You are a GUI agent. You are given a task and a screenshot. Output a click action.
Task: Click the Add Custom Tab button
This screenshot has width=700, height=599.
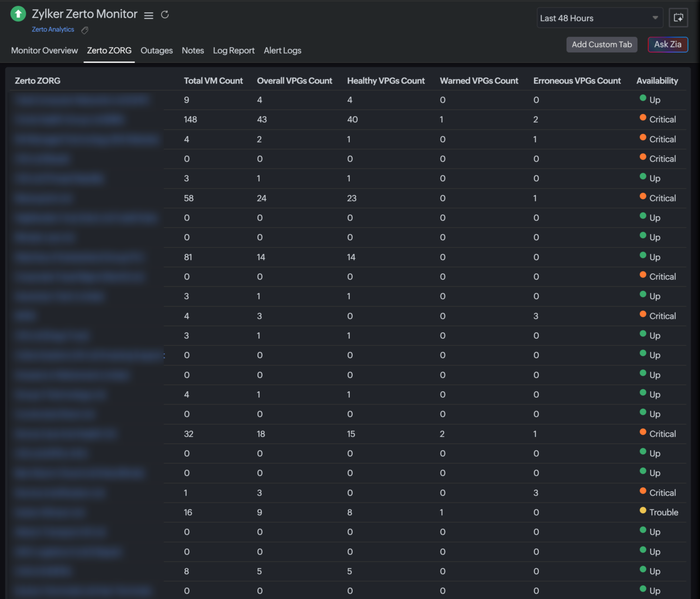point(601,45)
